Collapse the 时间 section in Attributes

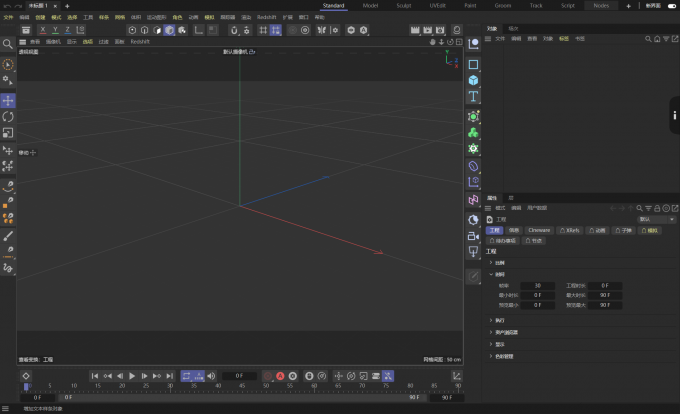pyautogui.click(x=491, y=274)
